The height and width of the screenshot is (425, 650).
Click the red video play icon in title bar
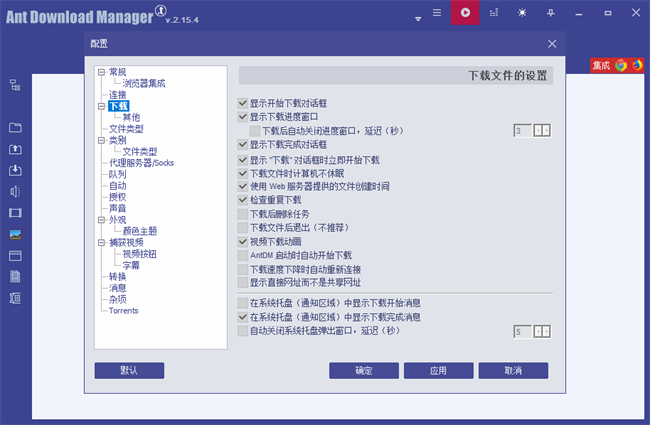coord(464,13)
